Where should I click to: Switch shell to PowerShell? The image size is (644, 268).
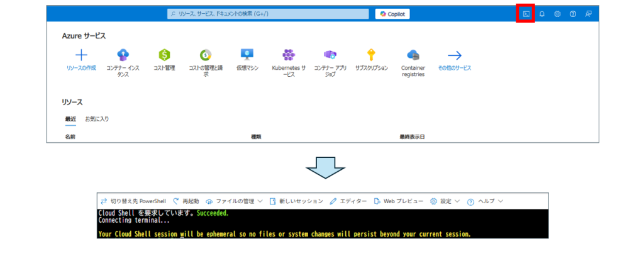[x=133, y=201]
